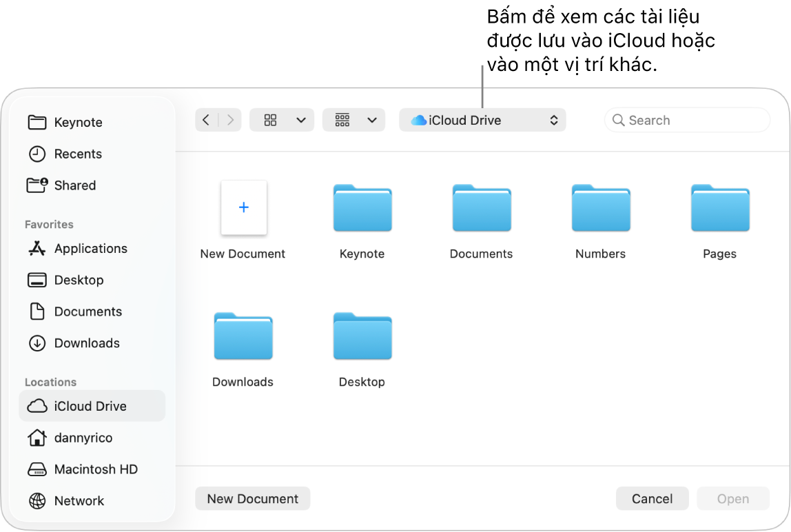791x532 pixels.
Task: Select Keynote in the sidebar
Action: pyautogui.click(x=78, y=122)
